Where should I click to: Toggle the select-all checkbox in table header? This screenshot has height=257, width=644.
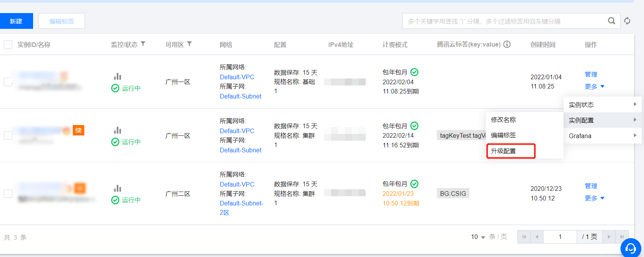[8, 45]
